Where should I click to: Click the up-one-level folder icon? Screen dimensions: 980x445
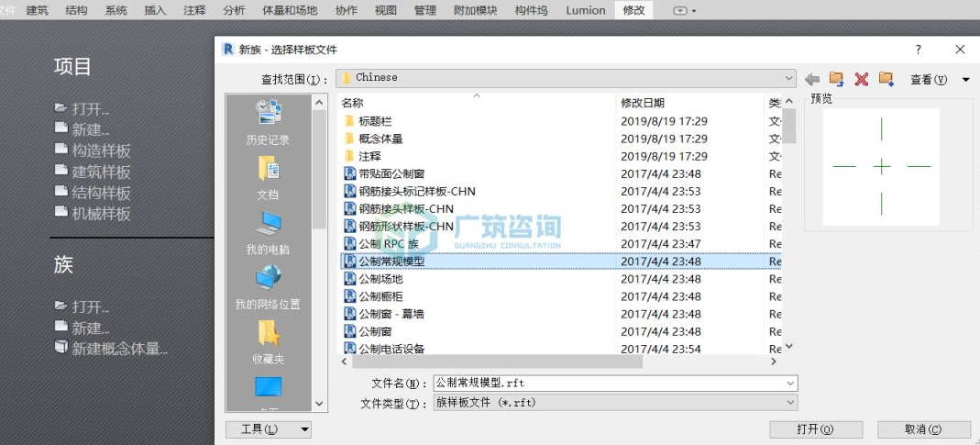[836, 79]
